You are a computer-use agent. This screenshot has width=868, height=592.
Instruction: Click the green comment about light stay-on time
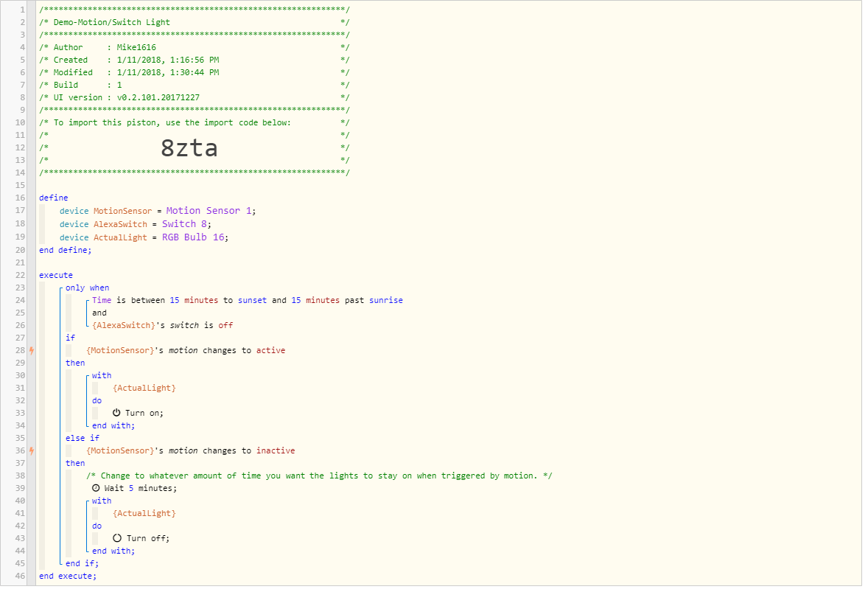[x=319, y=476]
